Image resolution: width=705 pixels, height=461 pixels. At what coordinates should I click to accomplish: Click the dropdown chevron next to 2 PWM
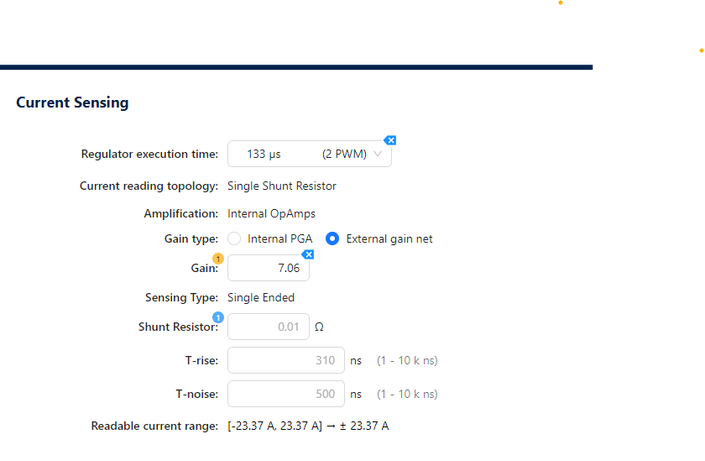pyautogui.click(x=377, y=154)
